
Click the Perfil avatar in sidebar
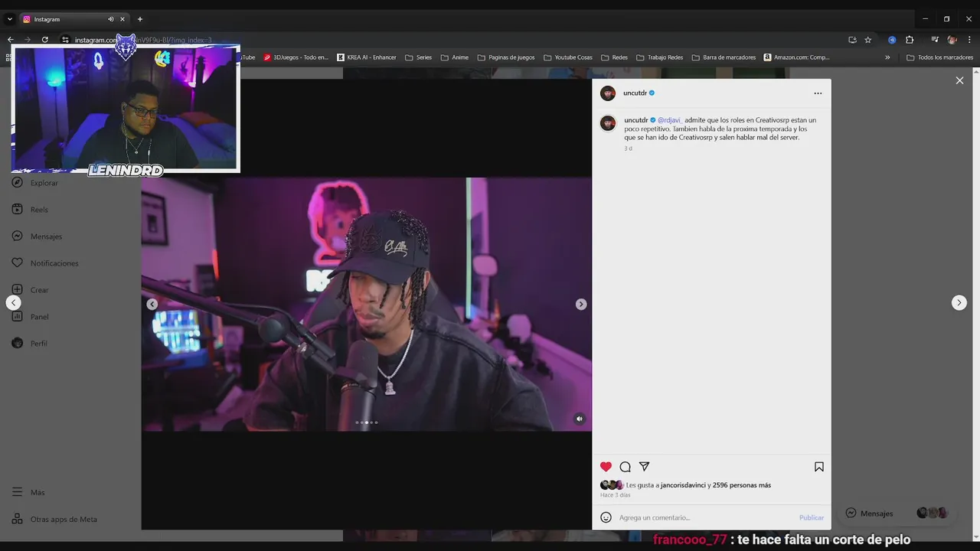[17, 344]
